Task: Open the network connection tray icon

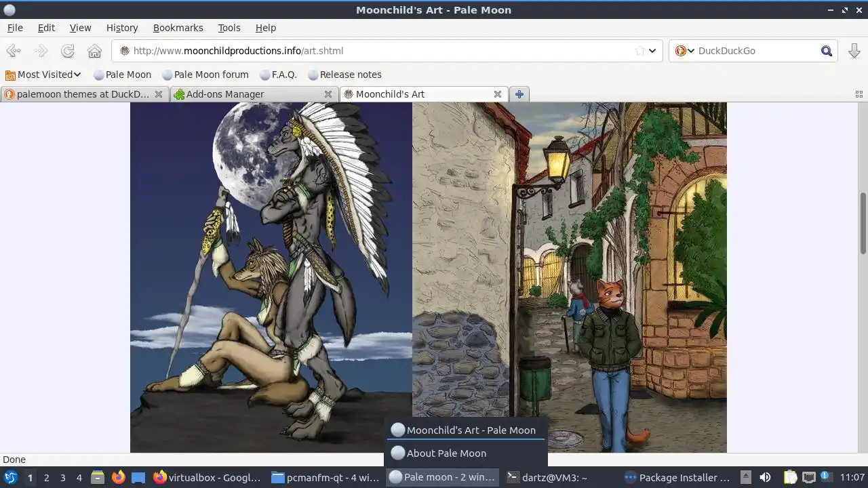Action: pos(808,477)
